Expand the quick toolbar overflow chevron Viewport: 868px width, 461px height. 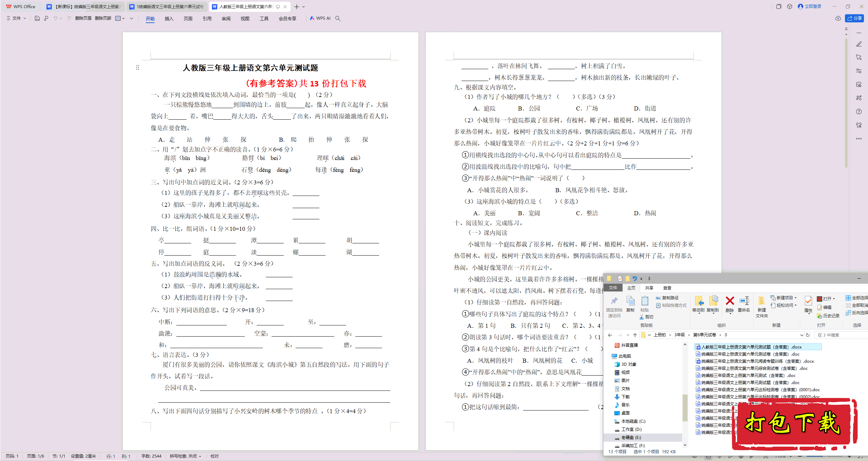click(x=132, y=18)
